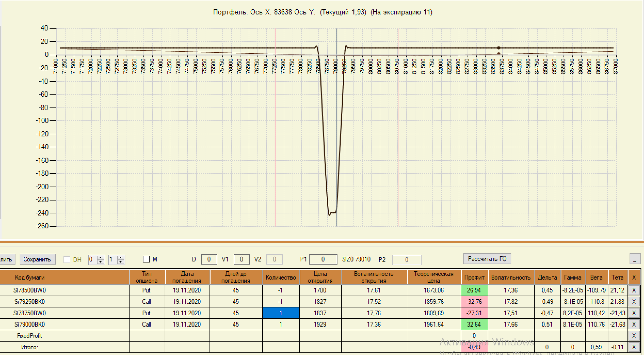Enable the M checkbox
The height and width of the screenshot is (355, 644).
146,259
